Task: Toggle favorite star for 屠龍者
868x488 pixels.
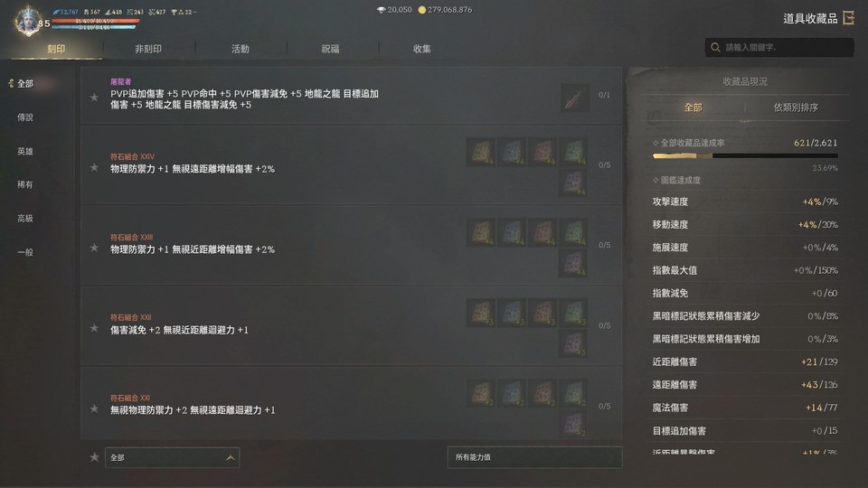Action: 94,98
